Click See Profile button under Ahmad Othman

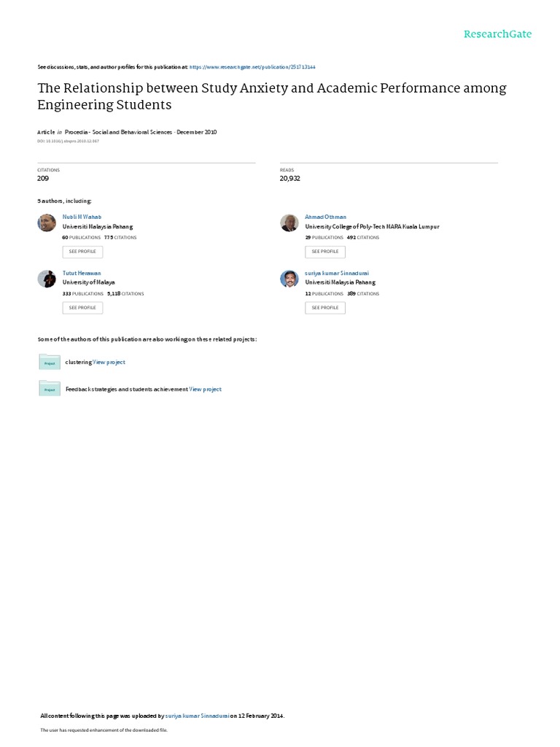325,252
